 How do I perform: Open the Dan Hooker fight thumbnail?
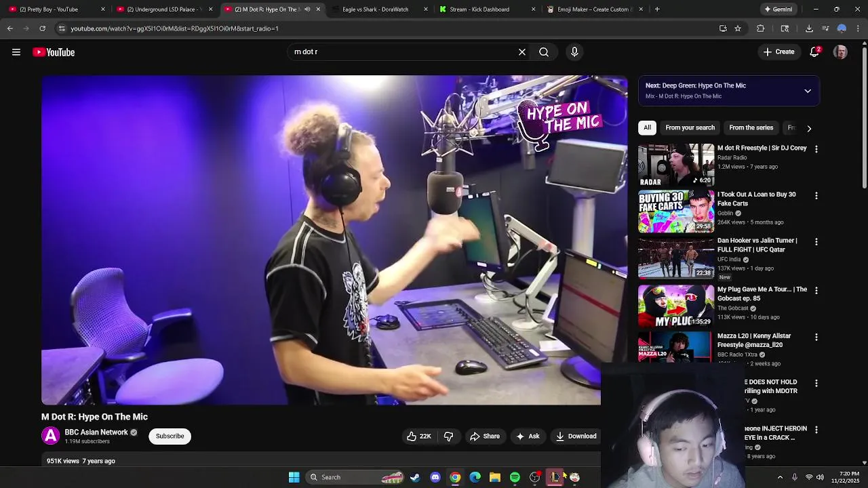click(x=676, y=258)
